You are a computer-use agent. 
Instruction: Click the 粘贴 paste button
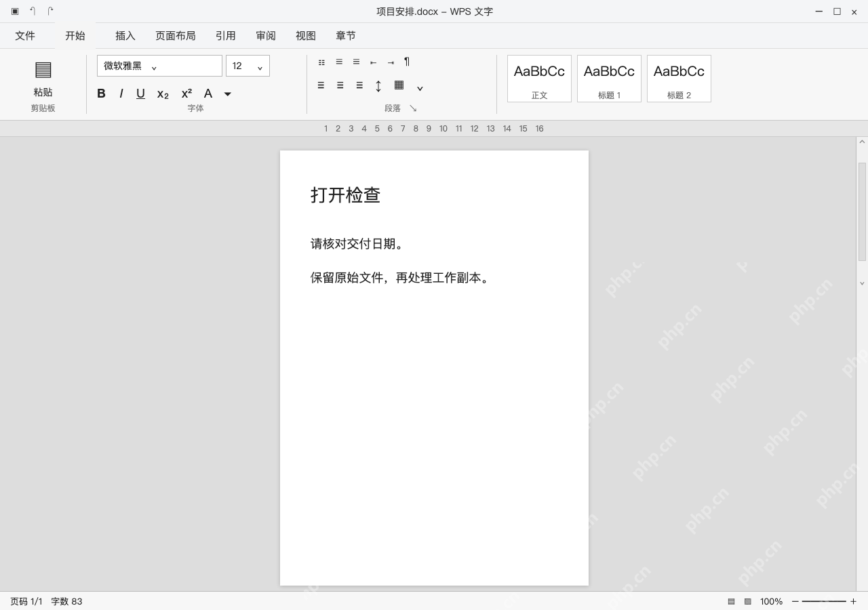[43, 79]
